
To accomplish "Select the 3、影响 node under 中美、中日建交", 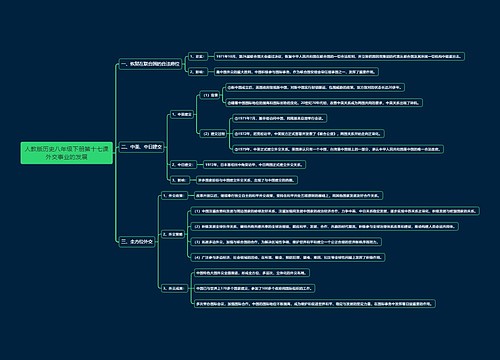I will point(179,180).
